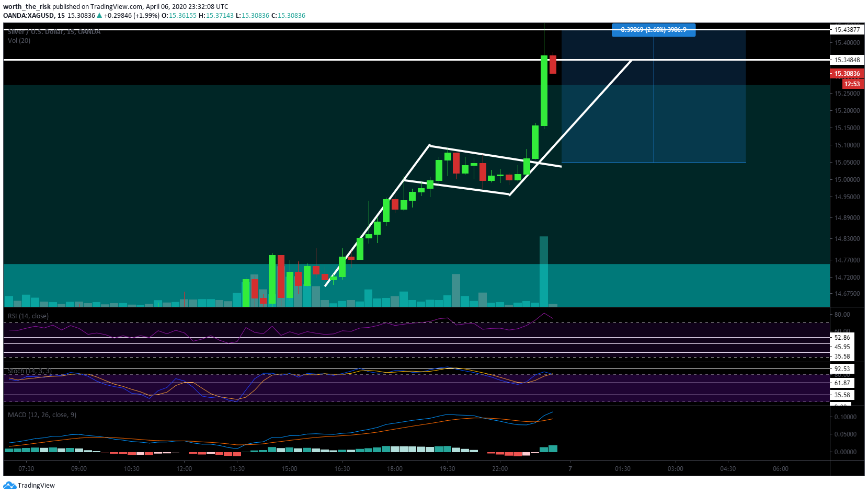Click the 19:30 time axis label
This screenshot has height=495, width=868.
pos(448,469)
